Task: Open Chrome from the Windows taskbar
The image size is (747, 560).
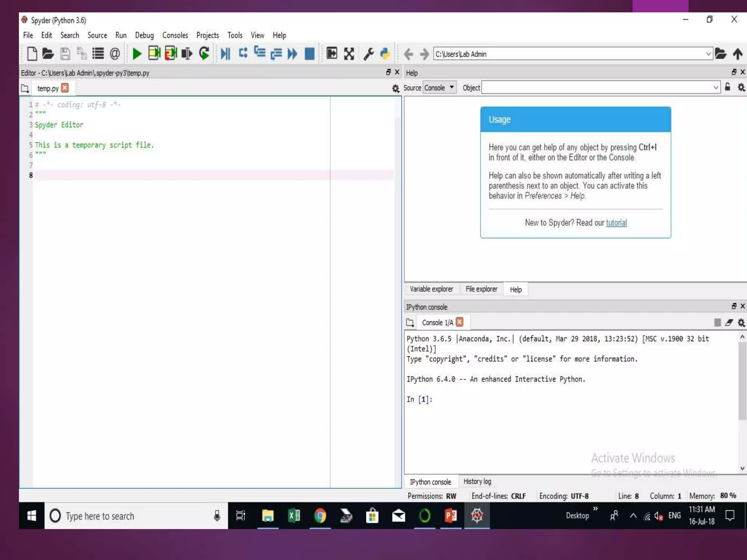Action: click(320, 516)
